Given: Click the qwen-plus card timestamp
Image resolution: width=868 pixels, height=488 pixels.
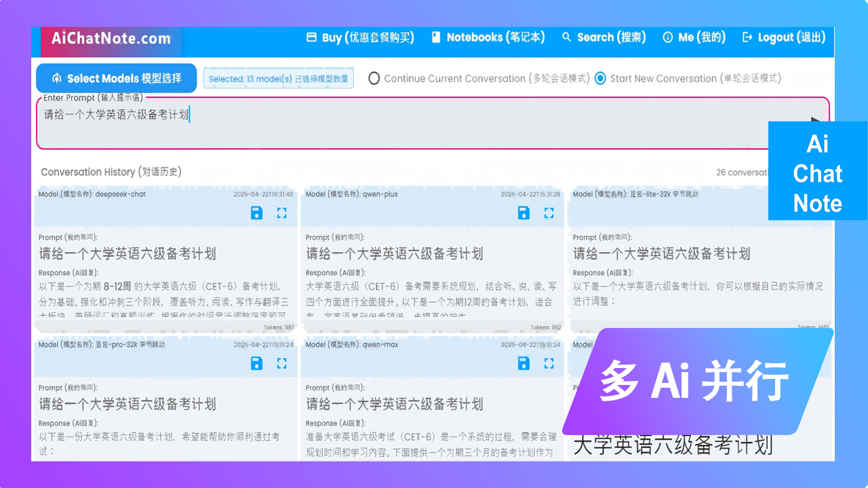Looking at the screenshot, I should tap(530, 195).
